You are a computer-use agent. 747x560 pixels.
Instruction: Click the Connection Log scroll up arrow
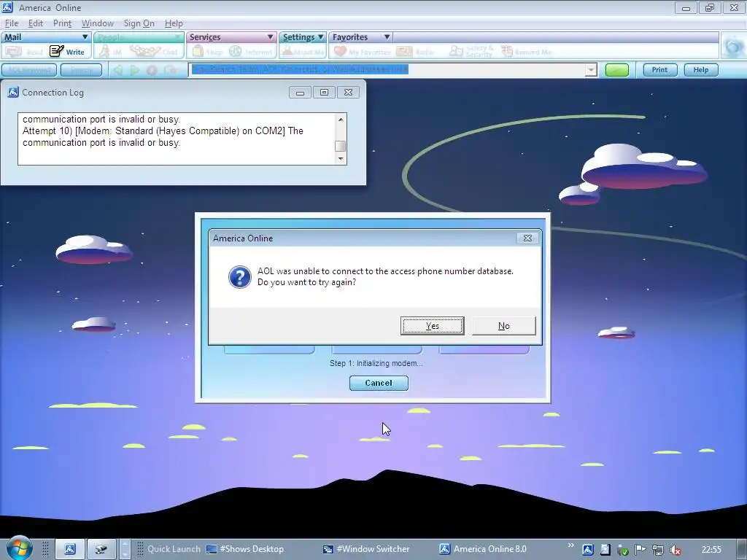[340, 119]
